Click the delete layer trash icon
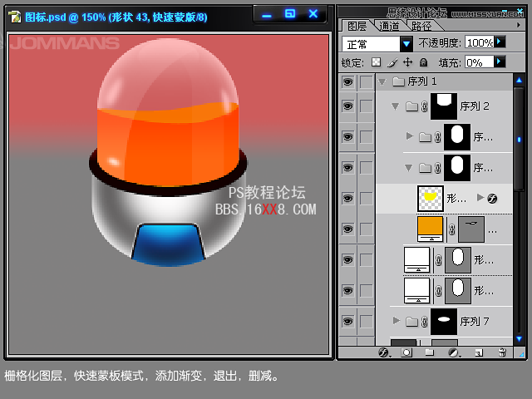Image resolution: width=532 pixels, height=399 pixels. [502, 352]
